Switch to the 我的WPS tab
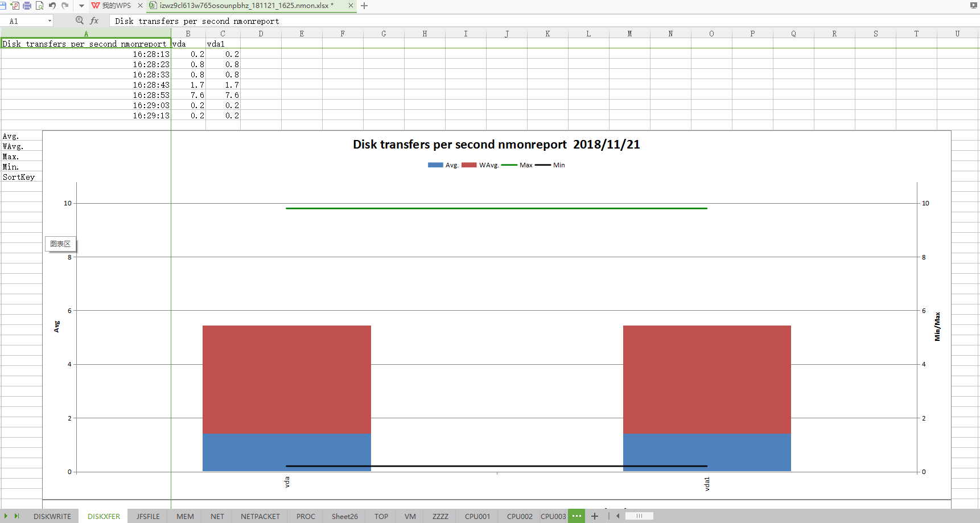This screenshot has height=523, width=980. coord(112,6)
